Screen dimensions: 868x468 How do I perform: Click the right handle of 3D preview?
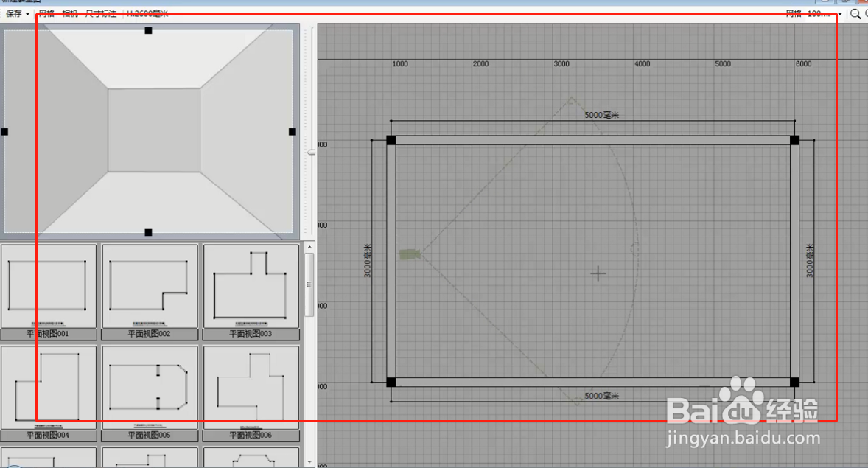[x=293, y=132]
